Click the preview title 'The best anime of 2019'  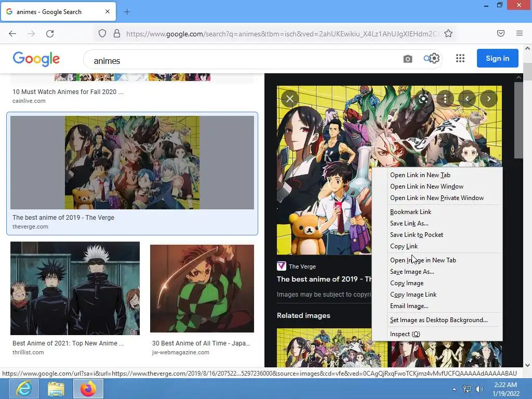point(324,279)
